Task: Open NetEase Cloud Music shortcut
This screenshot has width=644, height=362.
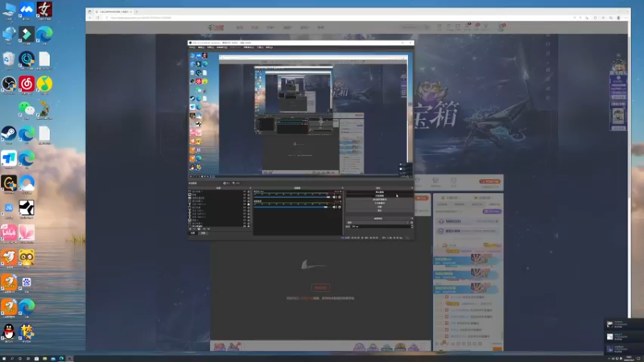Action: coord(27,84)
